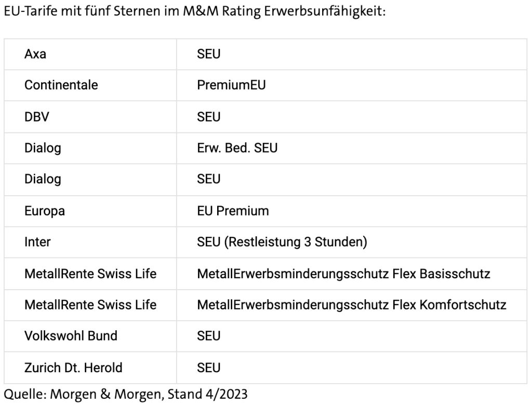Viewport: 532px width, 406px height.
Task: Click MetallRente Swiss Life in Komfortschutz row
Action: point(90,305)
